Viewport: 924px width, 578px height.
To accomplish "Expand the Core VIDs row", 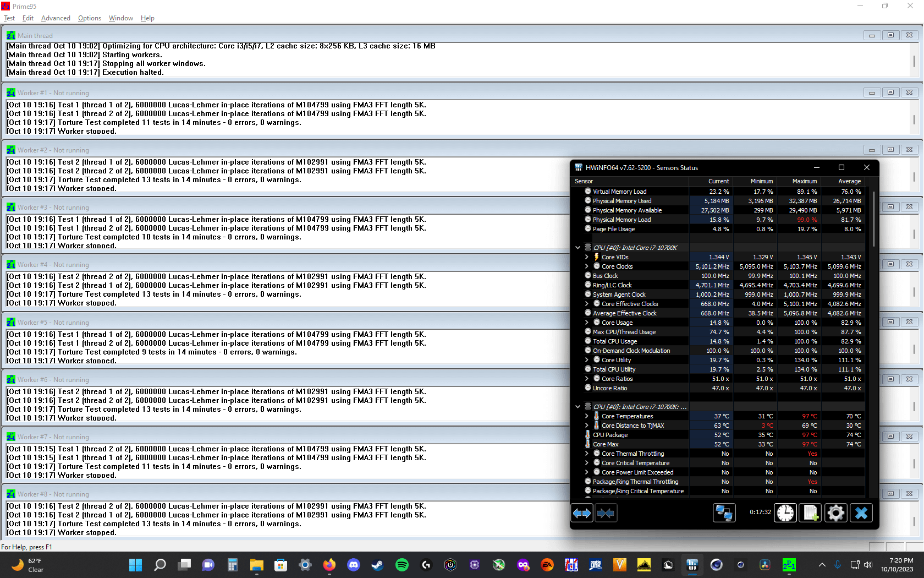I will point(586,257).
